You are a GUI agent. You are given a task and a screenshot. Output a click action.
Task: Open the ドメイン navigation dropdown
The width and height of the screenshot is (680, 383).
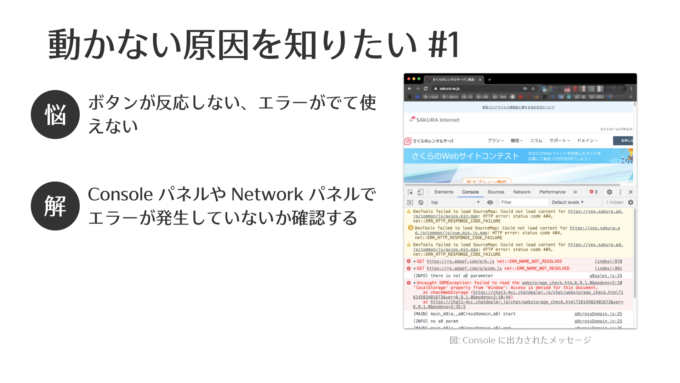pyautogui.click(x=587, y=141)
